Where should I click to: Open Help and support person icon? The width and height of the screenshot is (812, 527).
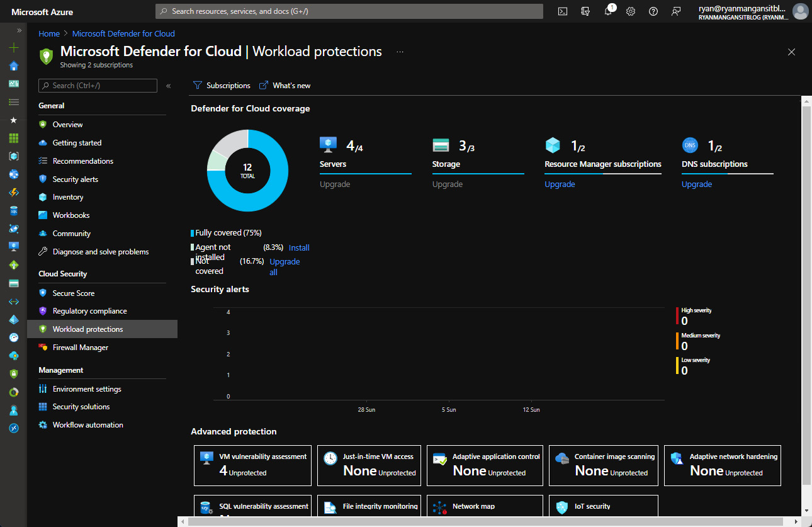click(x=14, y=411)
